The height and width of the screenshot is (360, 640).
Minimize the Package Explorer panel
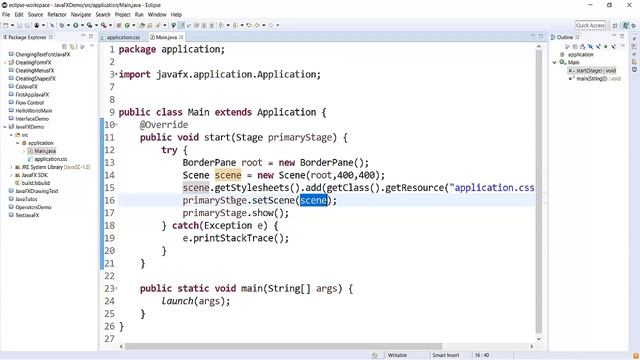(x=83, y=36)
